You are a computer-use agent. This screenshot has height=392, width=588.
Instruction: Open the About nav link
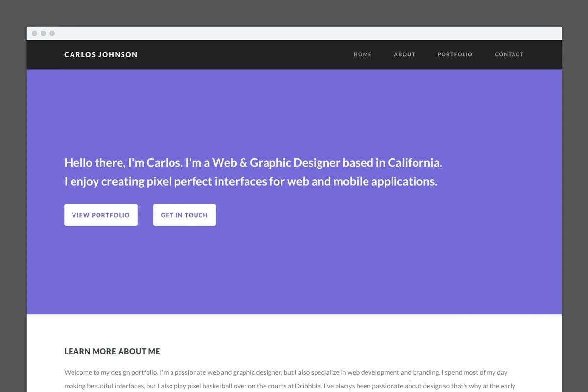click(405, 55)
